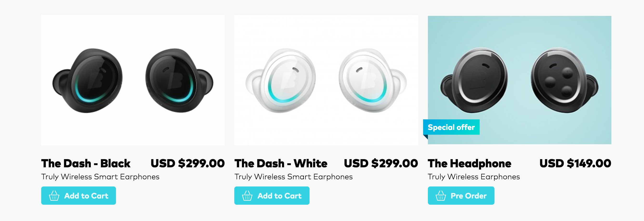
Task: Click basket icon in Dash Black's cart button
Action: 54,196
